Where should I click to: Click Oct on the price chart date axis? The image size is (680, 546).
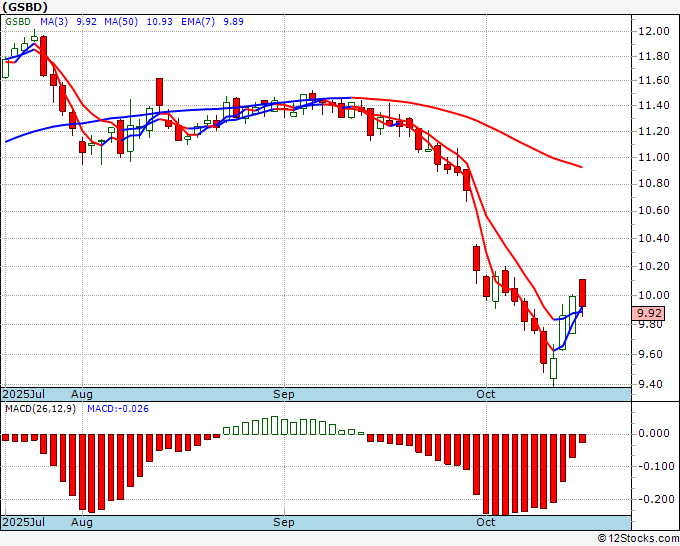point(485,394)
